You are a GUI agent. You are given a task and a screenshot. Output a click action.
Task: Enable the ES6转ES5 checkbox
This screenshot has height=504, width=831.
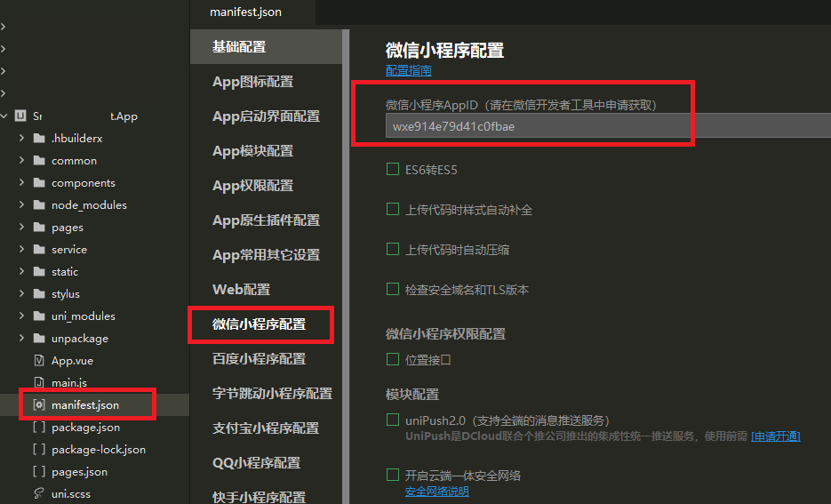(393, 169)
